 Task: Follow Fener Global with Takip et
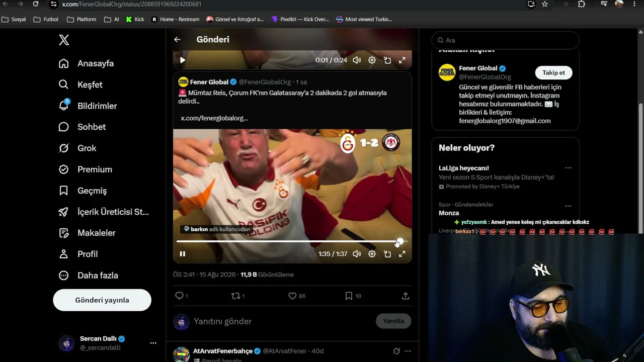point(553,72)
